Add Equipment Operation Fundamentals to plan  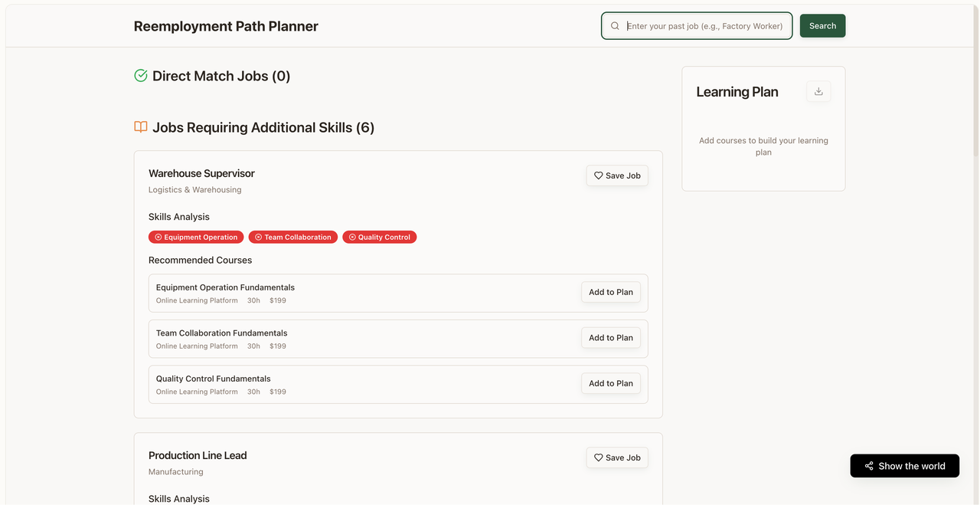610,292
